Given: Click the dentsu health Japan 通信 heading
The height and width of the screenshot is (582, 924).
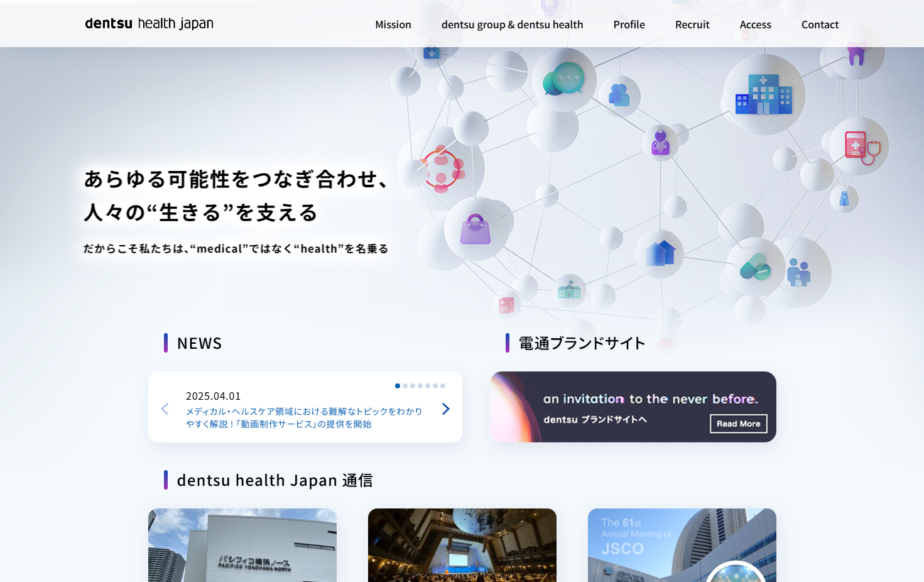Looking at the screenshot, I should (274, 480).
